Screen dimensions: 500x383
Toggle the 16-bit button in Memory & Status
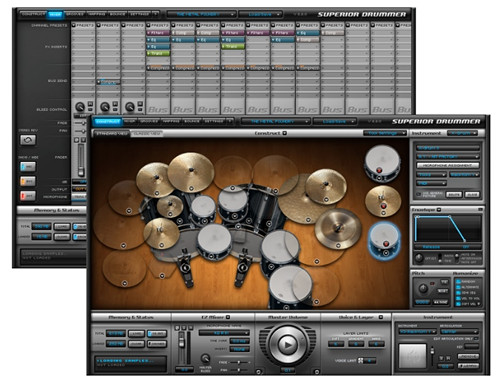pos(157,334)
